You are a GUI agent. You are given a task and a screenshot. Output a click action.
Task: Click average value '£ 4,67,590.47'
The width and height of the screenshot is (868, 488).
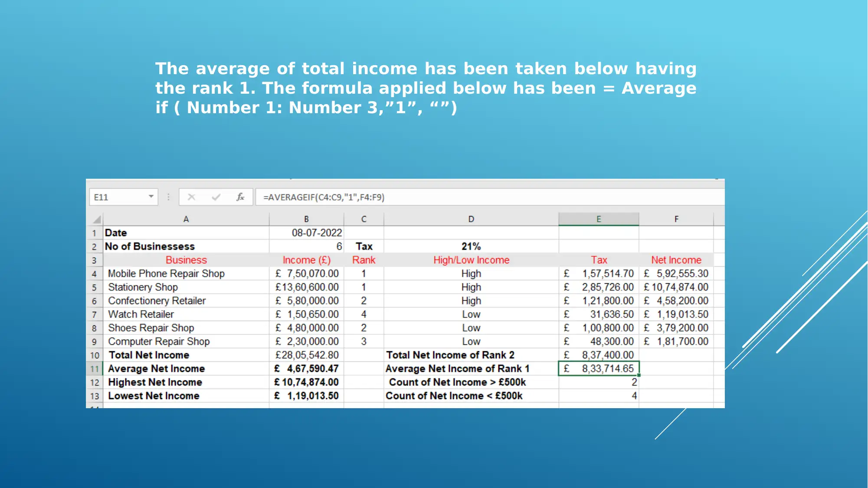pos(306,369)
